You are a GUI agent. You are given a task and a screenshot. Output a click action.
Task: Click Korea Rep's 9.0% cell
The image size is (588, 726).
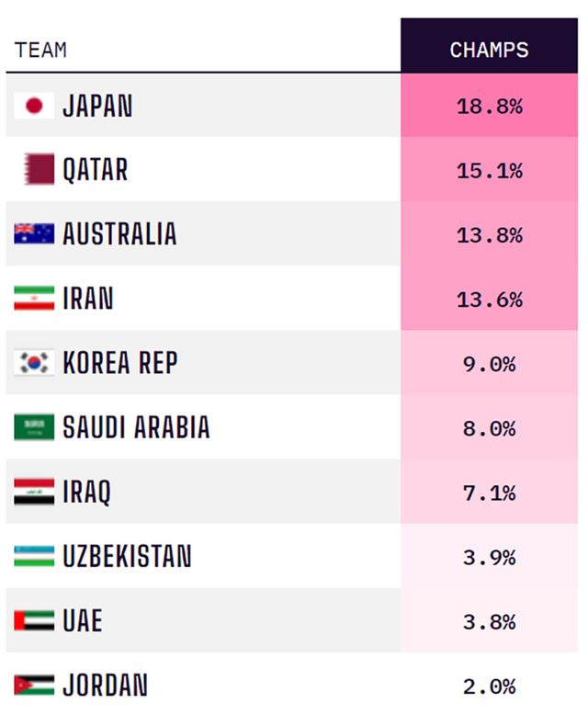click(489, 363)
